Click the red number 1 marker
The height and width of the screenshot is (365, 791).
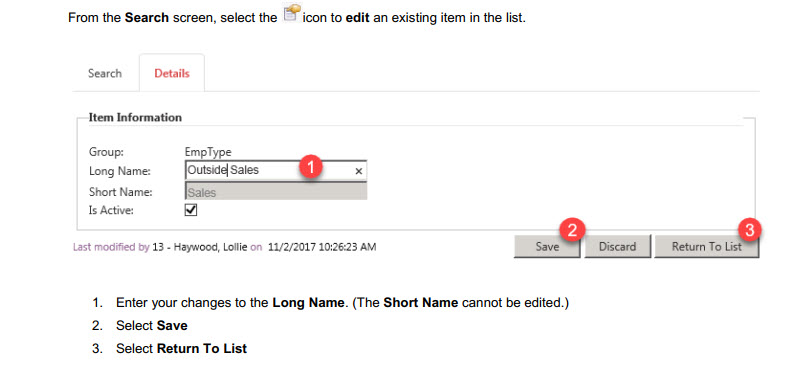point(311,166)
